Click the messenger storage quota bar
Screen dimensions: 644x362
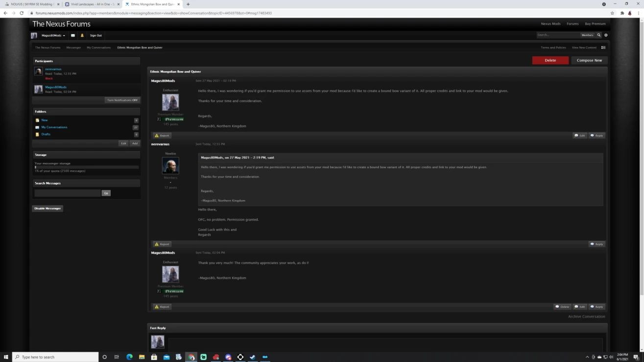(86, 167)
